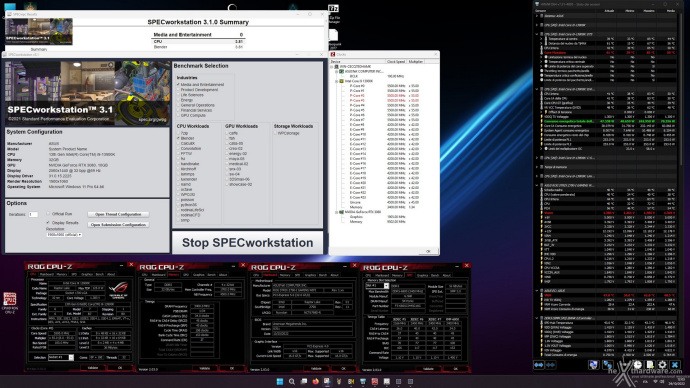Screen dimensions: 690x388
Task: Expand the topmost HWiNFO sensor group
Action: point(537,16)
